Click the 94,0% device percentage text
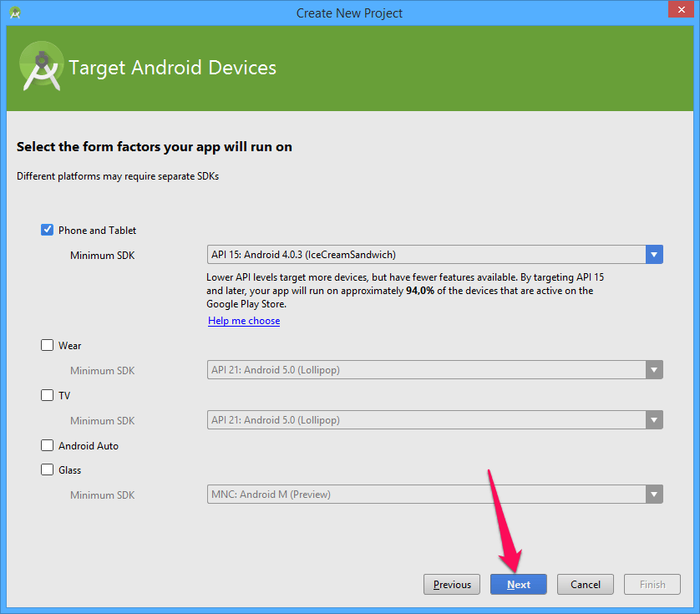The width and height of the screenshot is (700, 614). point(420,291)
